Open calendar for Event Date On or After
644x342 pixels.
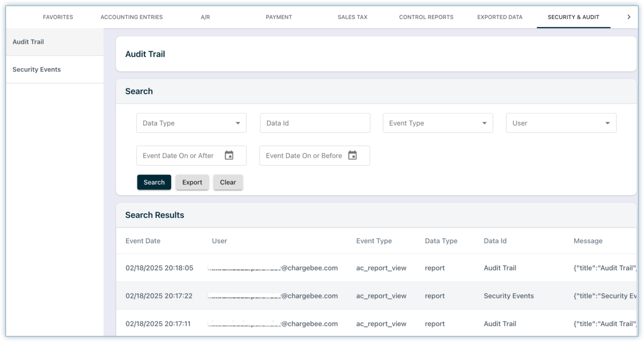pos(229,155)
